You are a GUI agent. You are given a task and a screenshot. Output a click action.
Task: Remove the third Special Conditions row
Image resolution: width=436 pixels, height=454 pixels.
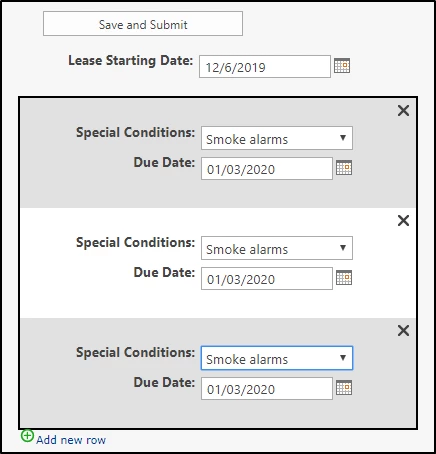click(403, 330)
